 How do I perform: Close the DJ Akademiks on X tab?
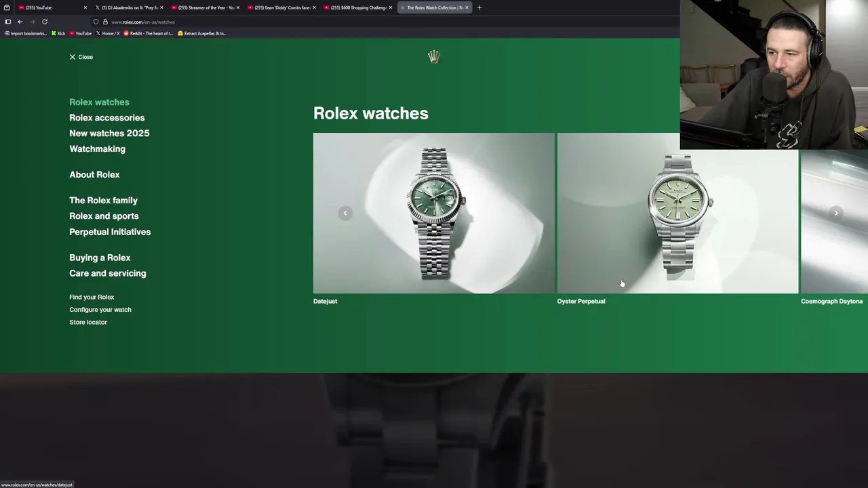pos(161,7)
